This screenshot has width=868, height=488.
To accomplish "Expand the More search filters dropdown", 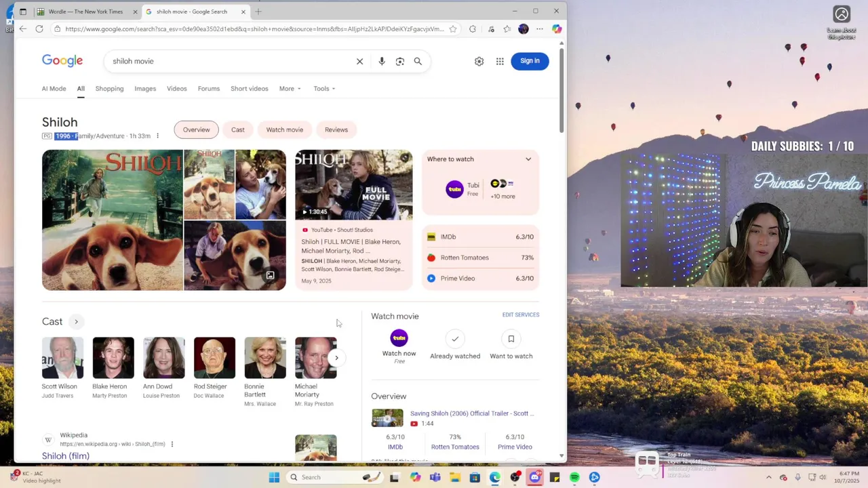I will point(290,89).
